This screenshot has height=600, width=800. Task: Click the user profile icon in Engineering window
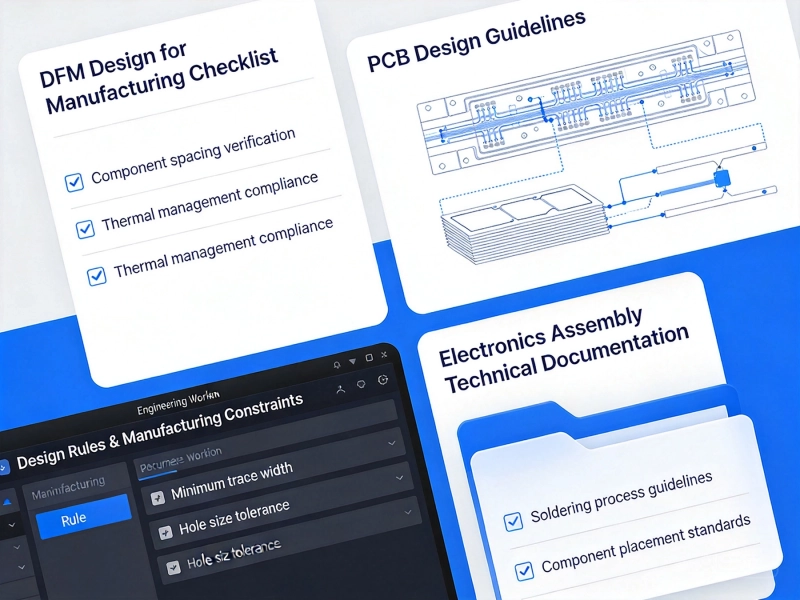tap(340, 389)
